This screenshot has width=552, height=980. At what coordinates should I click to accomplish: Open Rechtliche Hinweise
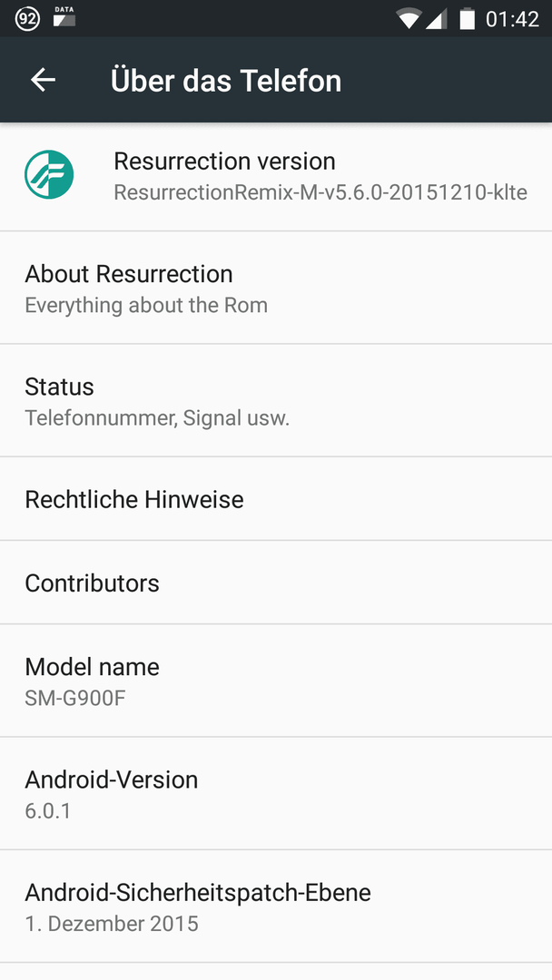click(276, 499)
